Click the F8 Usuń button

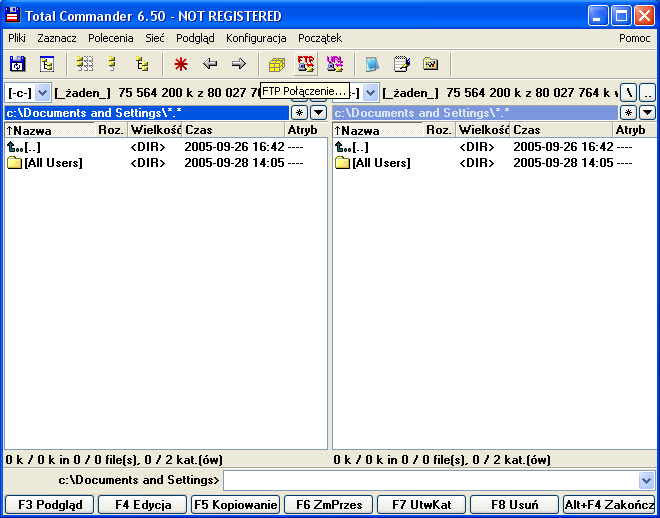tap(514, 505)
